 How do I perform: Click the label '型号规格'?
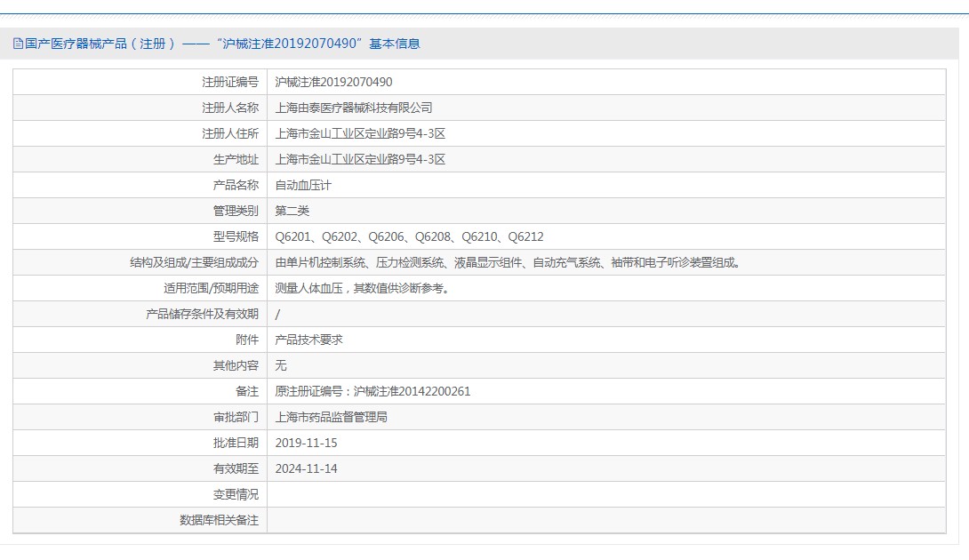tap(236, 236)
